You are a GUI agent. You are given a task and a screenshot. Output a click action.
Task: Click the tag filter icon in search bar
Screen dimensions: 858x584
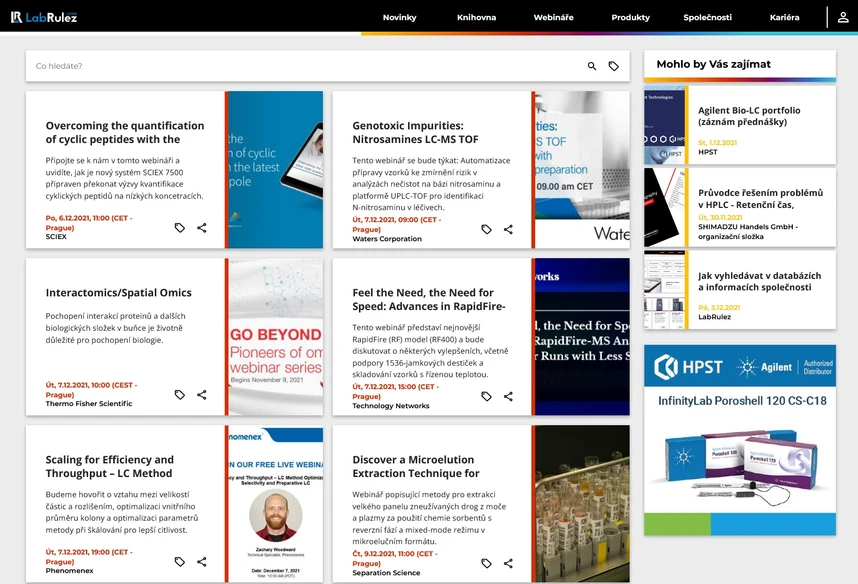click(613, 66)
